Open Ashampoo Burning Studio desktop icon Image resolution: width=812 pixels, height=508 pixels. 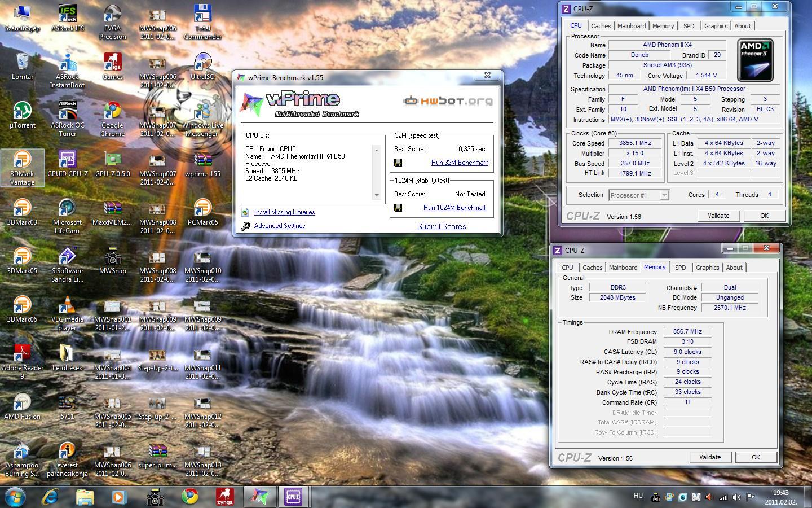click(23, 459)
